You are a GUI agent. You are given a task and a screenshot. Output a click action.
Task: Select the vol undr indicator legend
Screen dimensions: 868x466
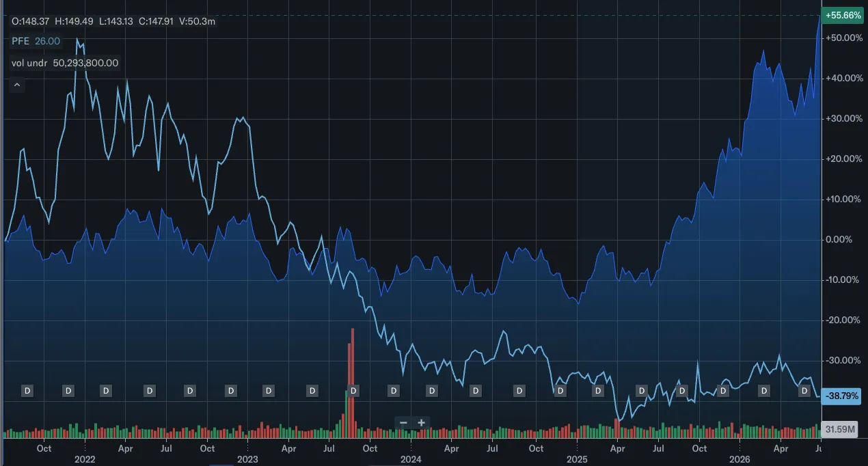point(65,63)
